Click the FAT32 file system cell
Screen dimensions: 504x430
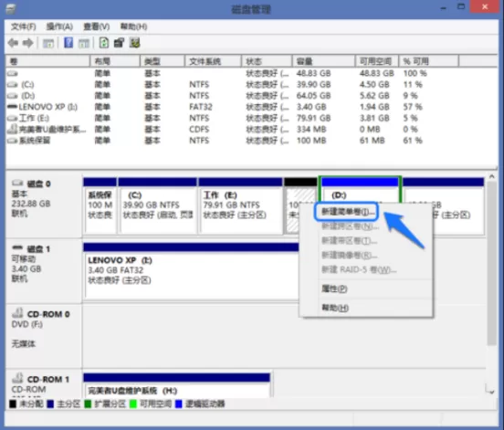(x=201, y=107)
